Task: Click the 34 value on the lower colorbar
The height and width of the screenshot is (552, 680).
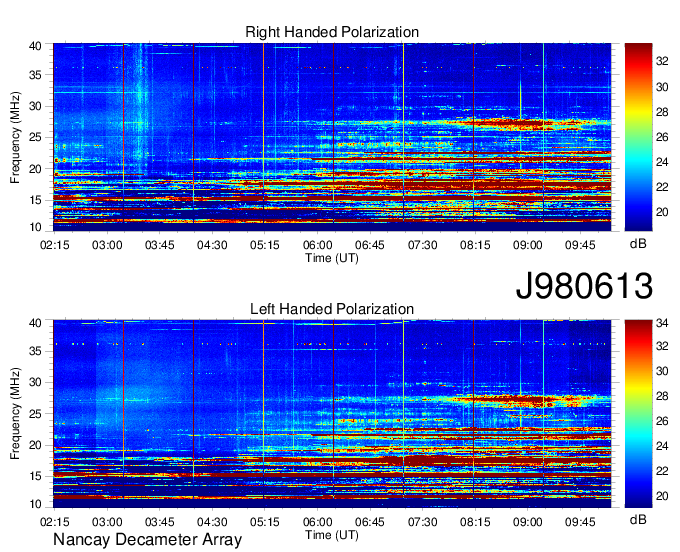Action: [x=662, y=323]
